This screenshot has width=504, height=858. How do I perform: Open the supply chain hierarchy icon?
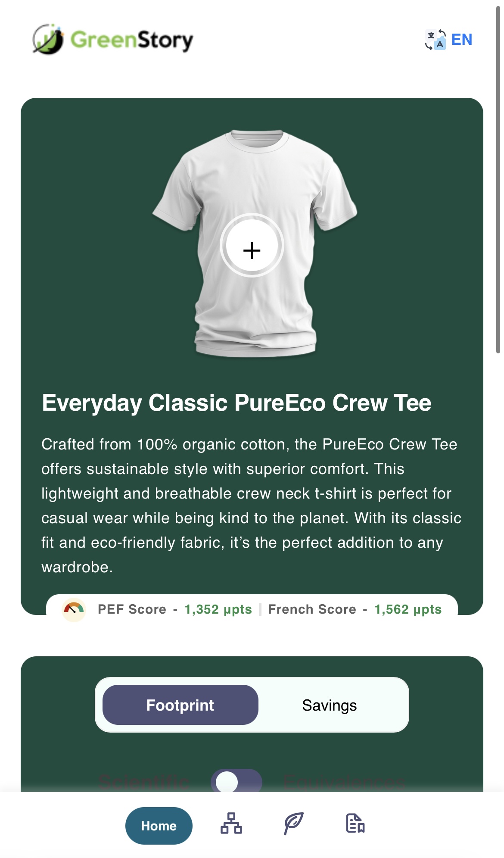(x=231, y=823)
